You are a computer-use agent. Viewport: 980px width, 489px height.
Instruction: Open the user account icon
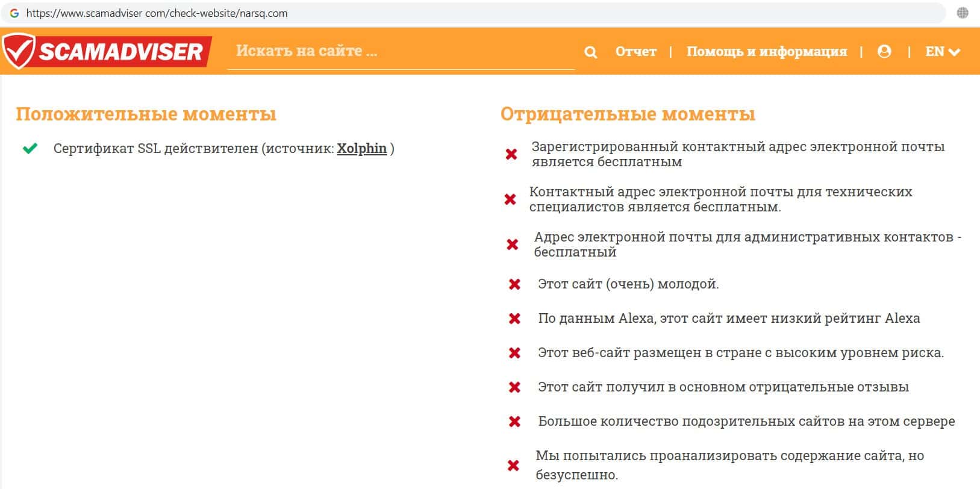[x=884, y=51]
